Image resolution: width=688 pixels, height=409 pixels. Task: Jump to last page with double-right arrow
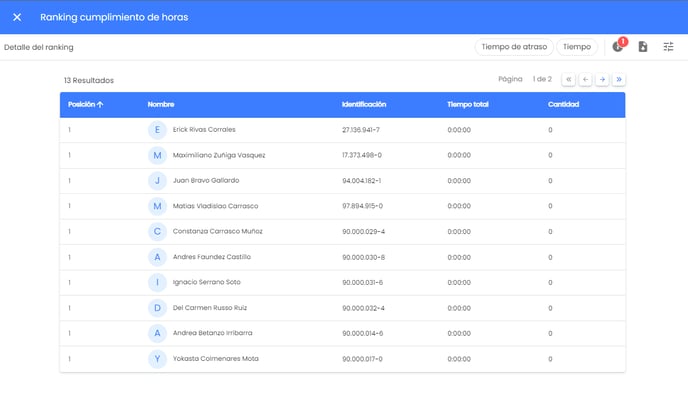[x=619, y=79]
